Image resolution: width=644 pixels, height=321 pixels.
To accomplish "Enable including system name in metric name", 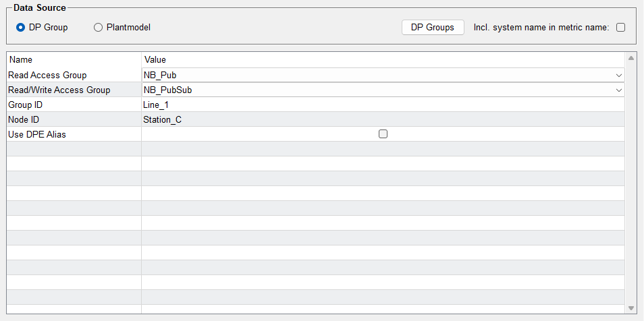I will tap(620, 28).
